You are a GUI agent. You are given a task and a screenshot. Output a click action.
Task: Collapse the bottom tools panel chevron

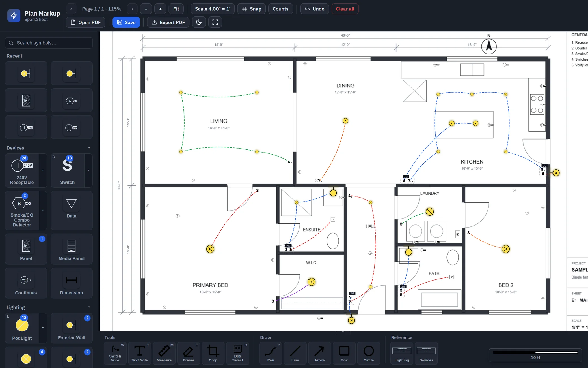pyautogui.click(x=343, y=331)
